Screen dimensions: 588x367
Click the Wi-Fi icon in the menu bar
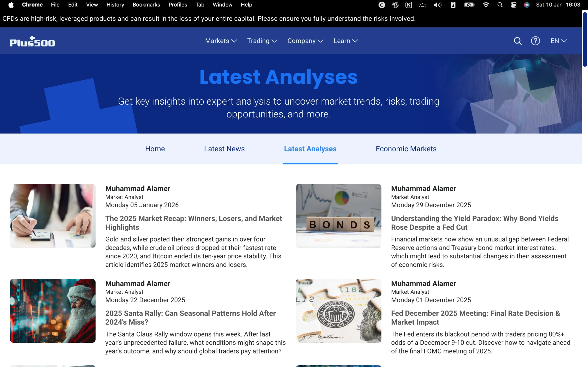tap(486, 5)
